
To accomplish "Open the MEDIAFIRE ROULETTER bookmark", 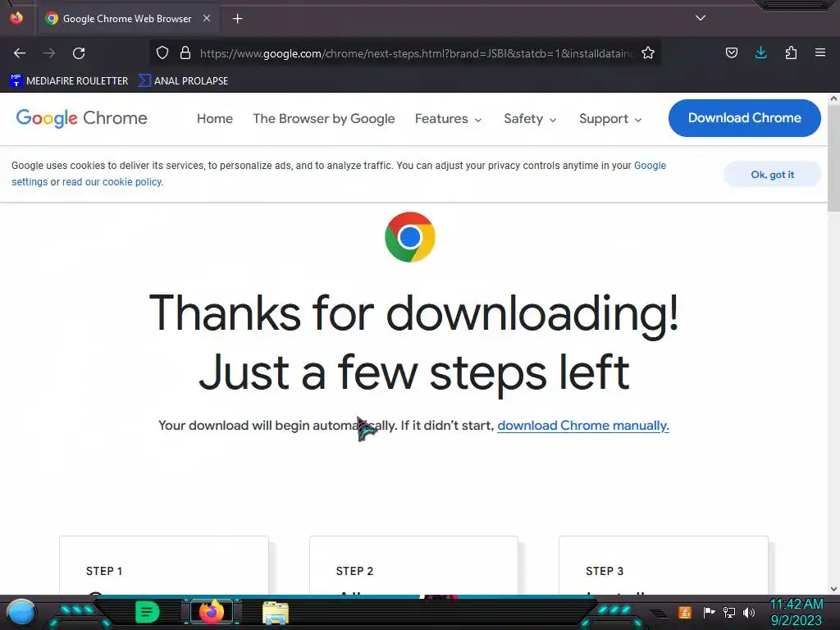I will (x=69, y=81).
